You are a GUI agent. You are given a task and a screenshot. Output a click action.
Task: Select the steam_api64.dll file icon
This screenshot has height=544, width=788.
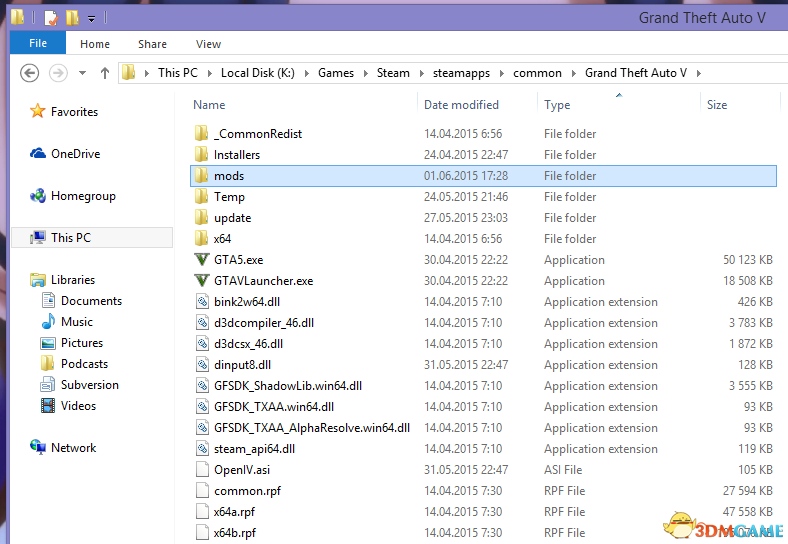point(202,448)
